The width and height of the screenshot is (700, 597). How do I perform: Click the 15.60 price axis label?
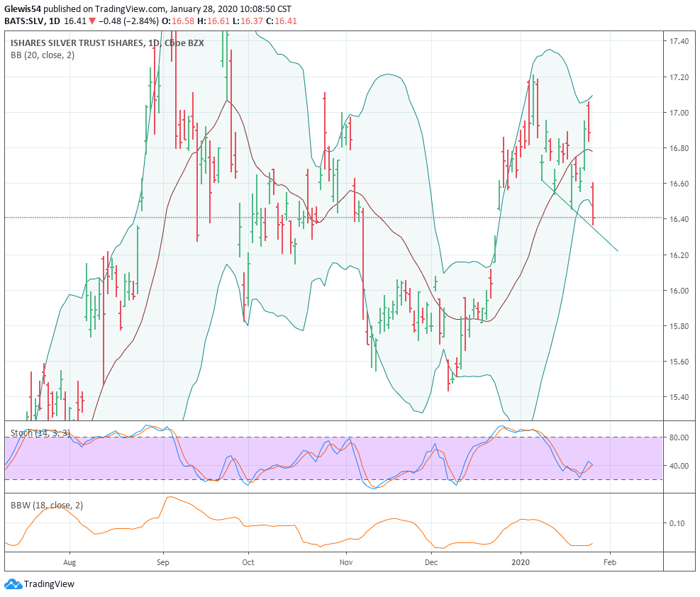coord(679,362)
